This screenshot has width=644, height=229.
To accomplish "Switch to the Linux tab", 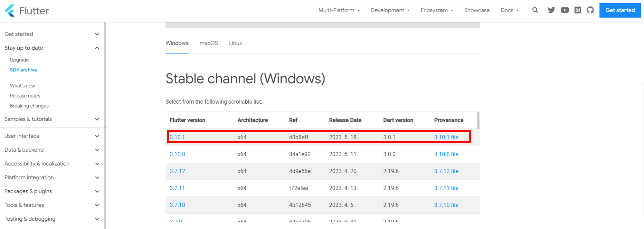I will tap(235, 43).
